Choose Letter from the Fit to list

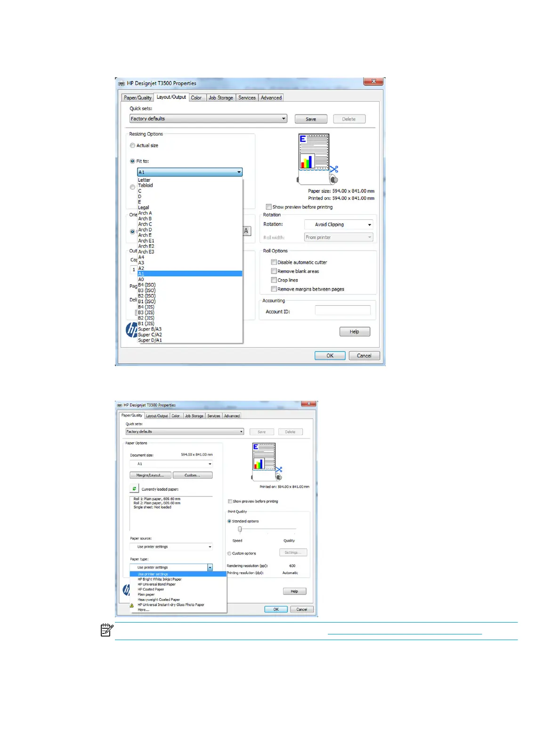(190, 180)
